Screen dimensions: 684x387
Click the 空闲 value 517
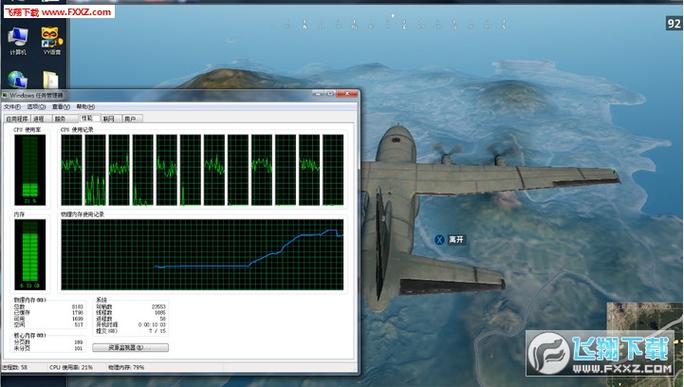pyautogui.click(x=79, y=325)
